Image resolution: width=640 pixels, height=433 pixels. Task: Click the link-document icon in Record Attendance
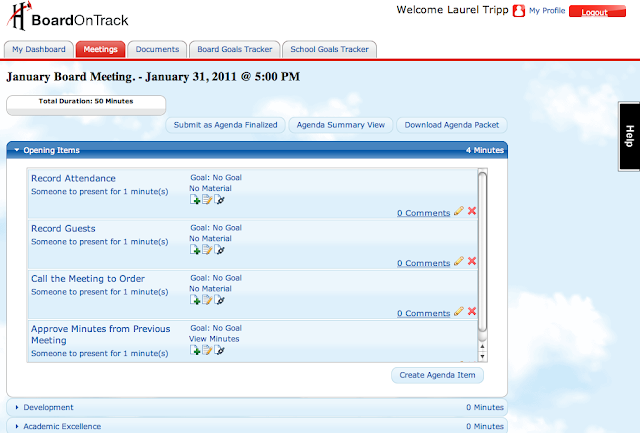pyautogui.click(x=220, y=200)
